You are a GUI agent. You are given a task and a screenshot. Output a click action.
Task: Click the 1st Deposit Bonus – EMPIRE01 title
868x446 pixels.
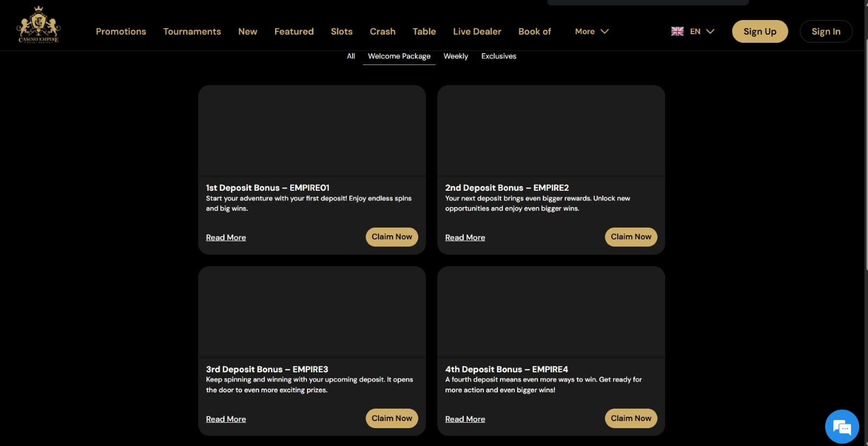tap(267, 188)
